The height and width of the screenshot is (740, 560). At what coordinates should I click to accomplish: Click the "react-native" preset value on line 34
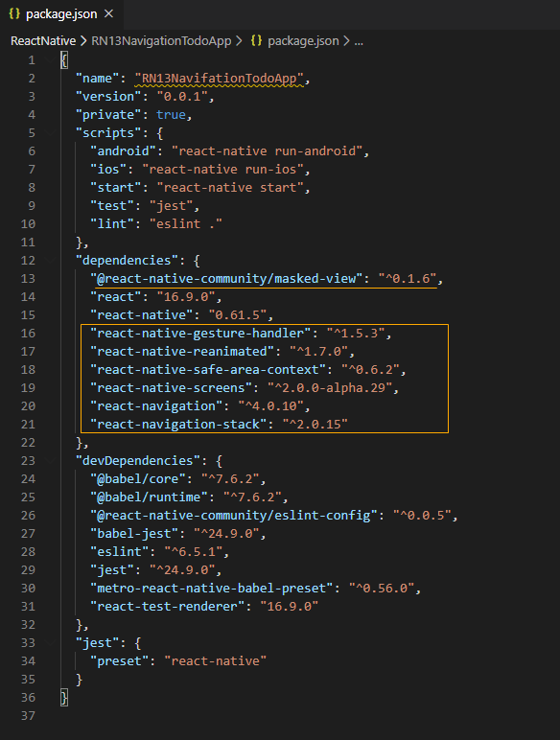(x=215, y=661)
